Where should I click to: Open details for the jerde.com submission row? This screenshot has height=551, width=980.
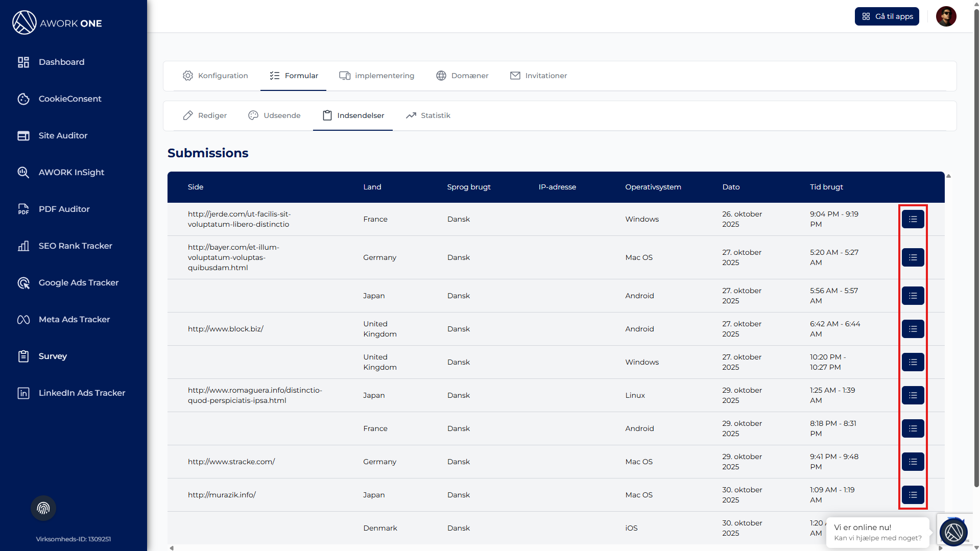[913, 219]
